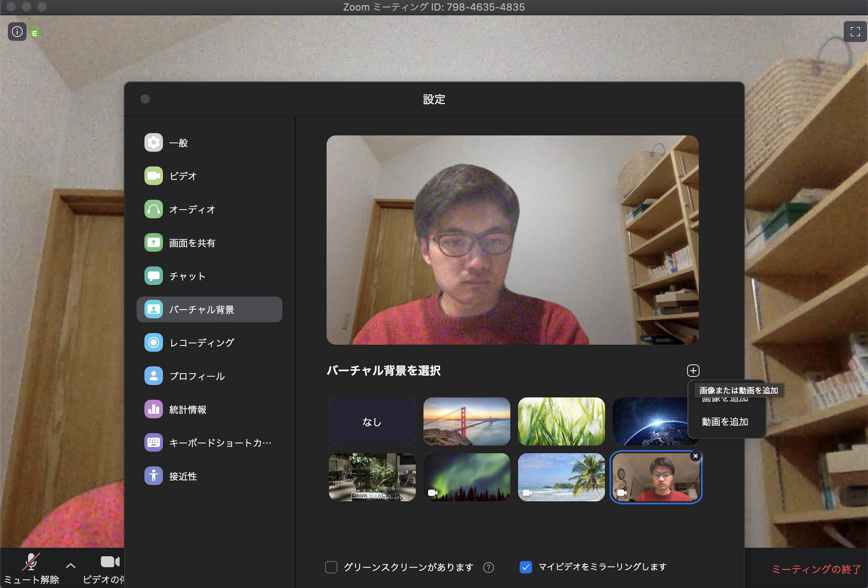Enable the グリーンスクリーンがあります checkbox

331,567
